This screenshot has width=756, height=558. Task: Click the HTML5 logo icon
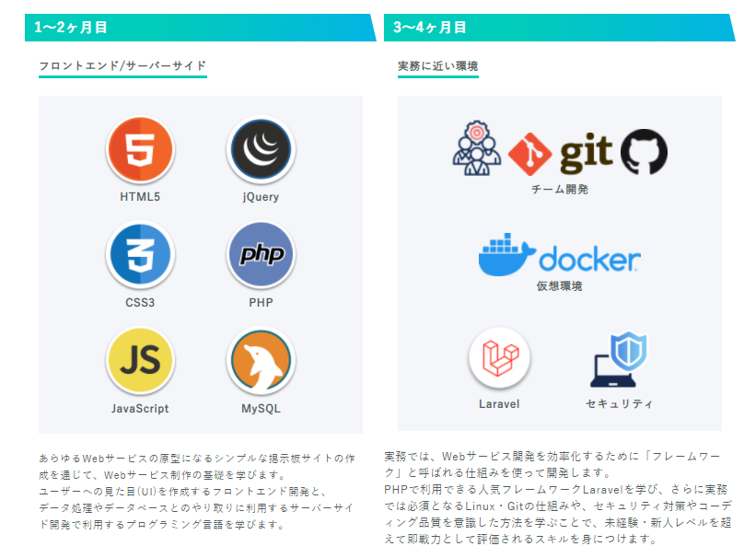pyautogui.click(x=140, y=149)
